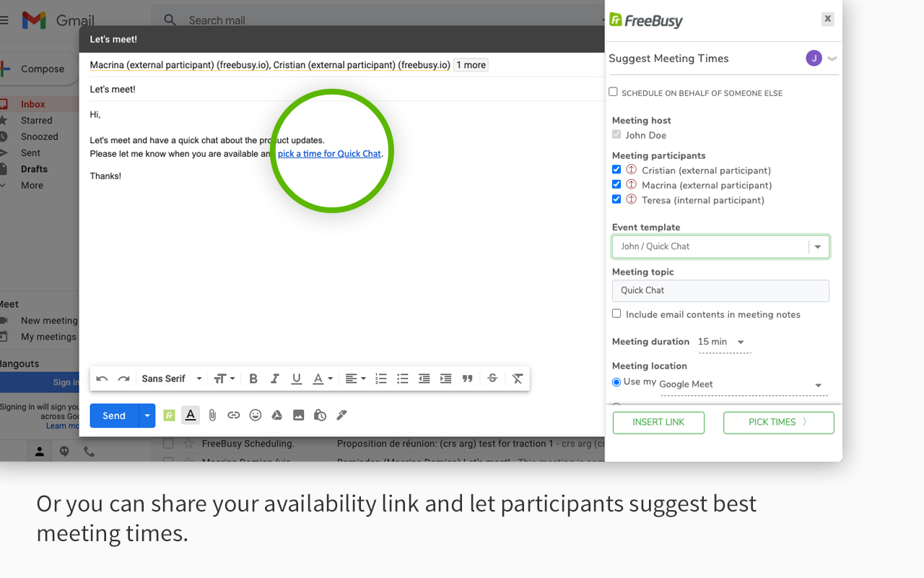Click the search magnifier in Gmail

click(170, 20)
